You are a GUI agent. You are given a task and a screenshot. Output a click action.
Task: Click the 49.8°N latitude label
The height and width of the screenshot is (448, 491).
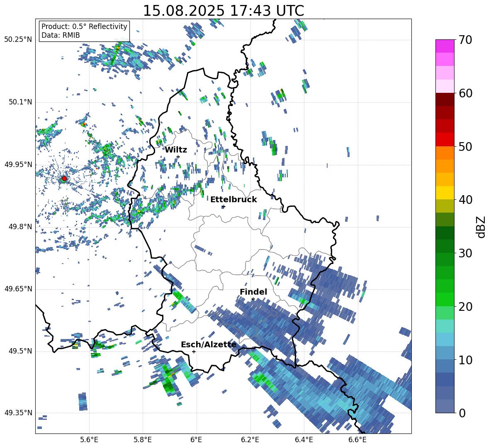point(20,227)
